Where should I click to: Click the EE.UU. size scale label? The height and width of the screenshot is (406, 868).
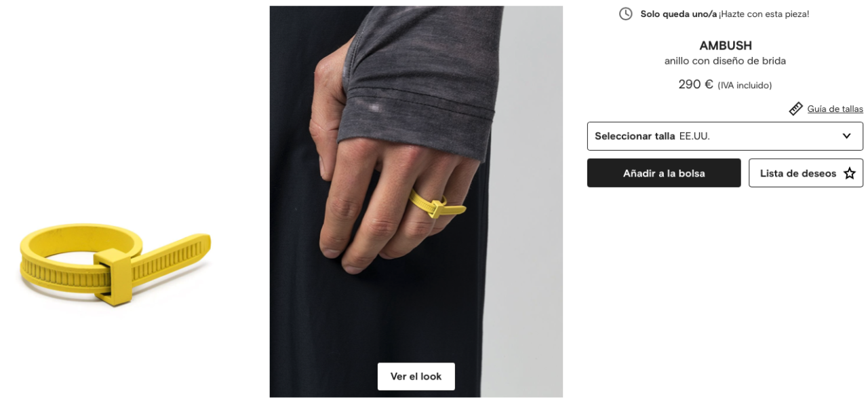[x=694, y=136]
